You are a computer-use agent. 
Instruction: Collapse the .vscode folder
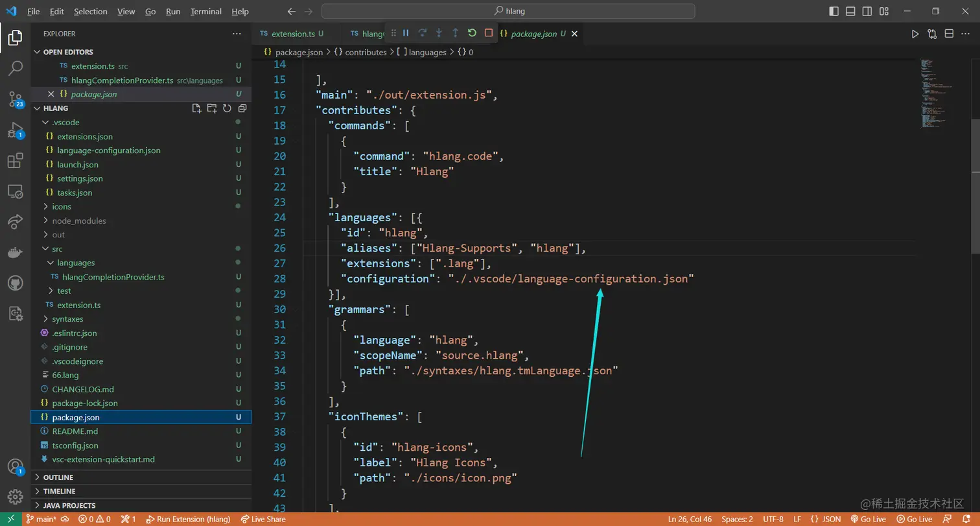click(141, 122)
